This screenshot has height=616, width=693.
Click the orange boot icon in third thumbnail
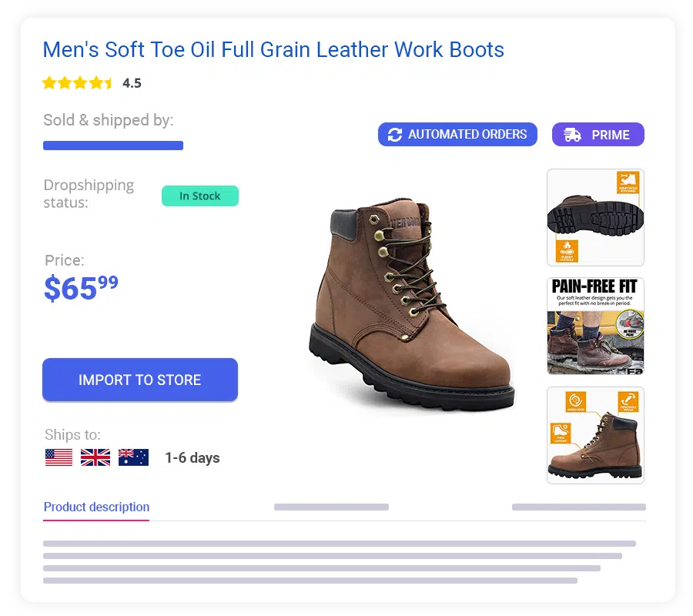coord(560,433)
